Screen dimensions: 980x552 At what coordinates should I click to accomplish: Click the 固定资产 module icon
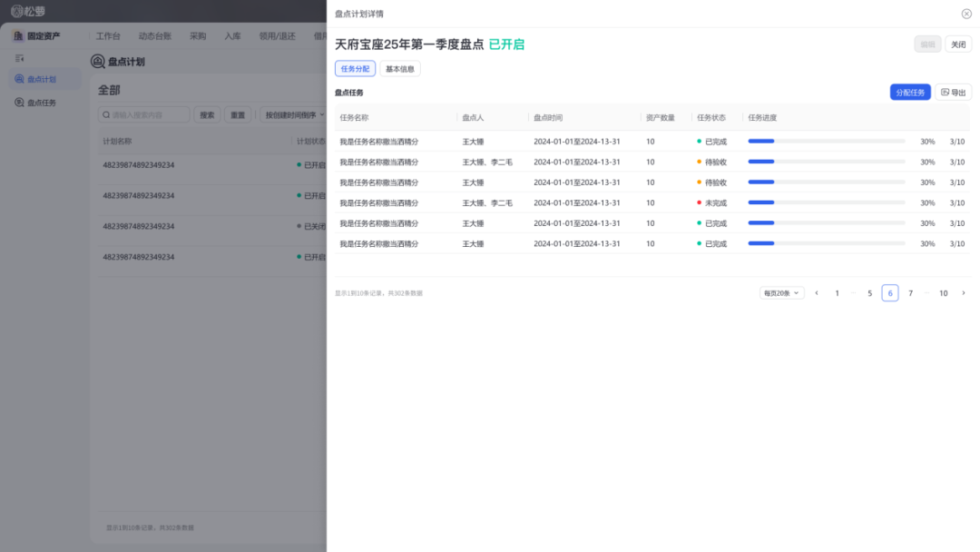click(x=18, y=36)
